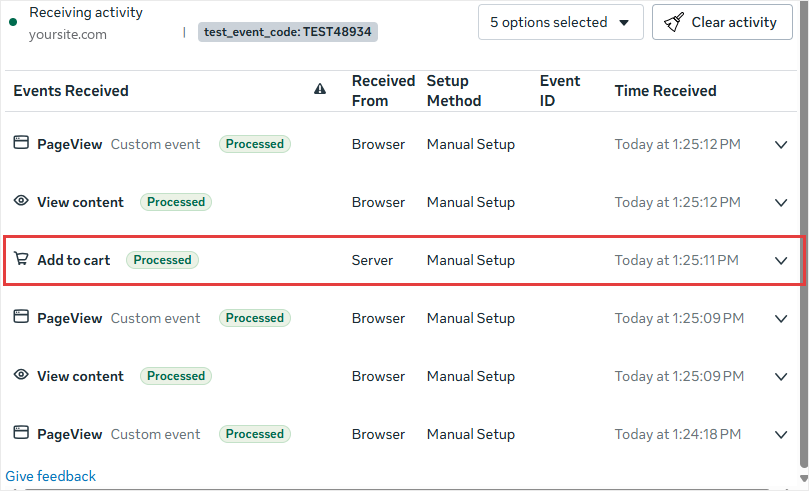
Task: Open the Give feedback link
Action: click(51, 476)
